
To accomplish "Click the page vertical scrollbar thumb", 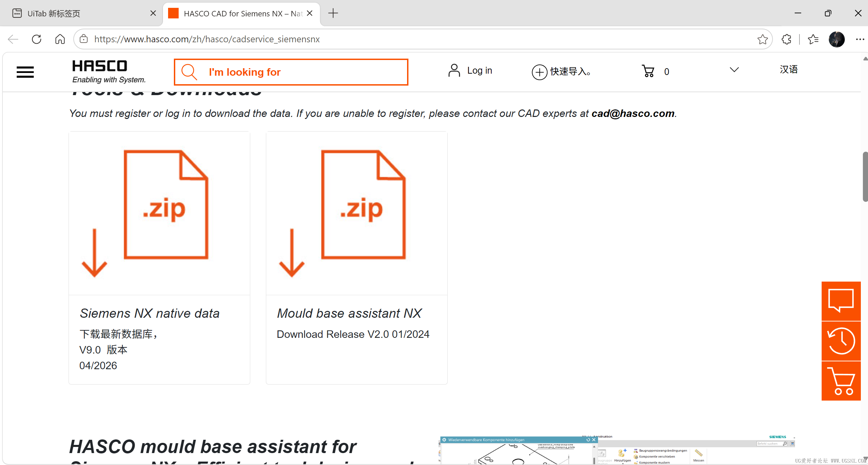I will 865,177.
